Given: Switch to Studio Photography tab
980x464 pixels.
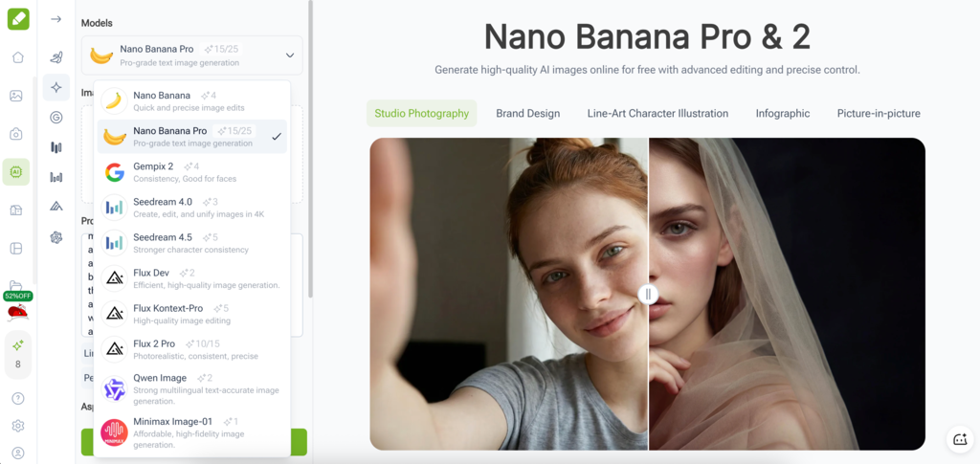Looking at the screenshot, I should click(422, 113).
